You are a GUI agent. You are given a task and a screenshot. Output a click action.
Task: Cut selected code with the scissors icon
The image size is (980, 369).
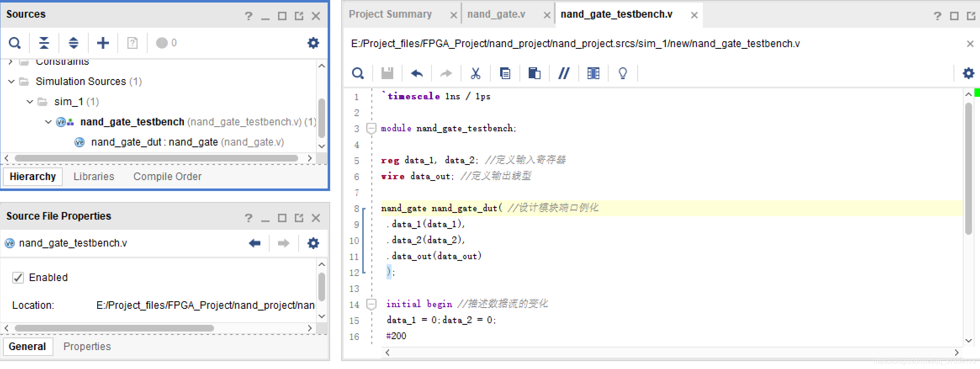pos(476,73)
